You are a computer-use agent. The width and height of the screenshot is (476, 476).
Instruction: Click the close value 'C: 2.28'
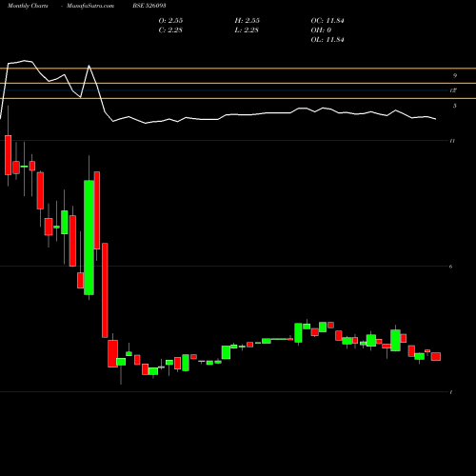pyautogui.click(x=170, y=30)
